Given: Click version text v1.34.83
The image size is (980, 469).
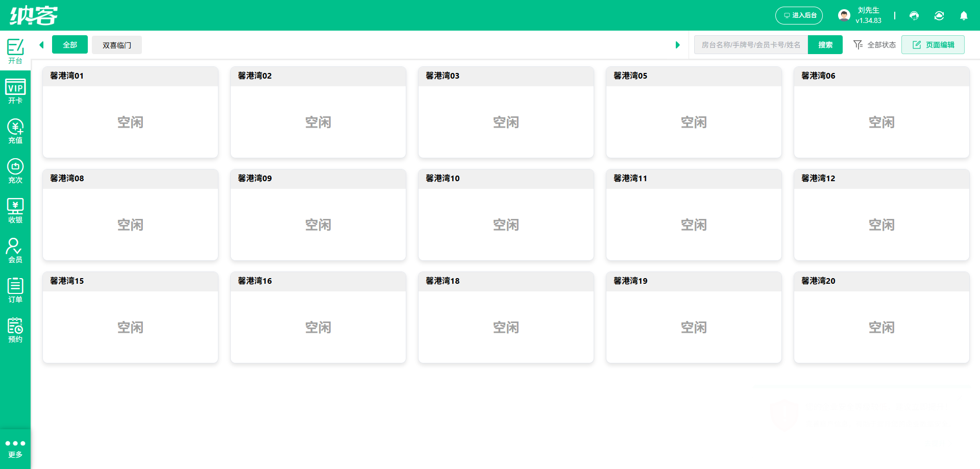Looking at the screenshot, I should (x=868, y=21).
